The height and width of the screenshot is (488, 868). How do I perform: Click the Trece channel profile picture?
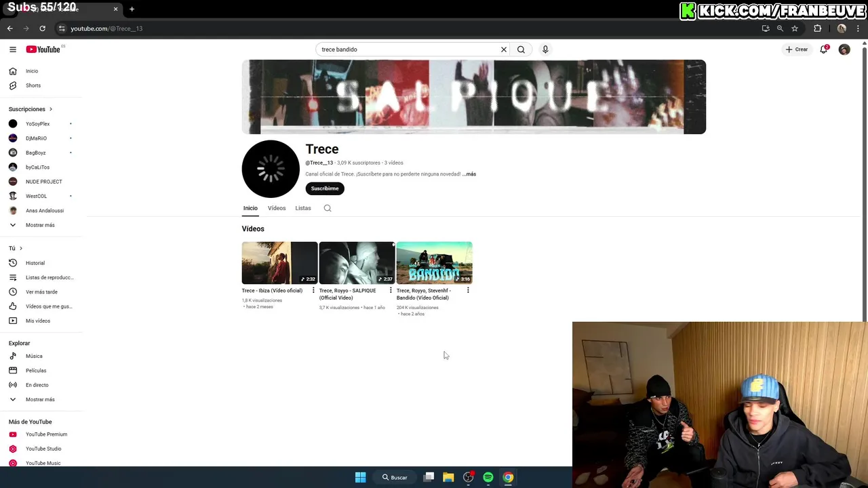click(271, 169)
